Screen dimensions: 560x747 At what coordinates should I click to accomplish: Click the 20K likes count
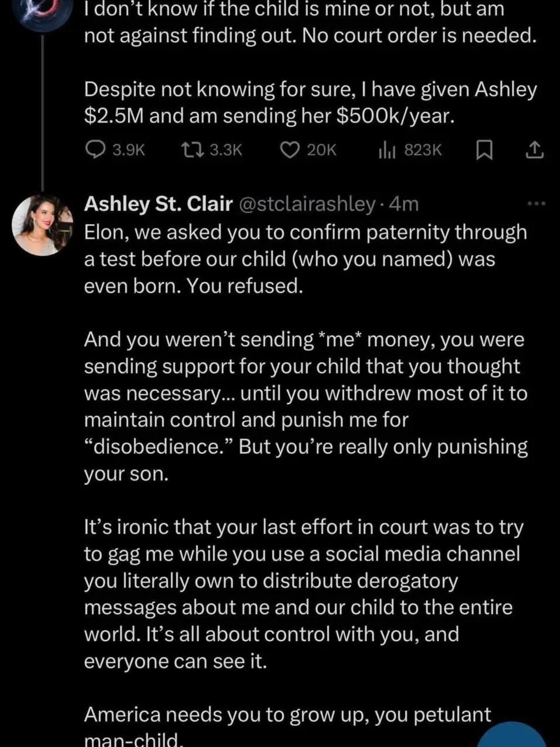click(322, 151)
